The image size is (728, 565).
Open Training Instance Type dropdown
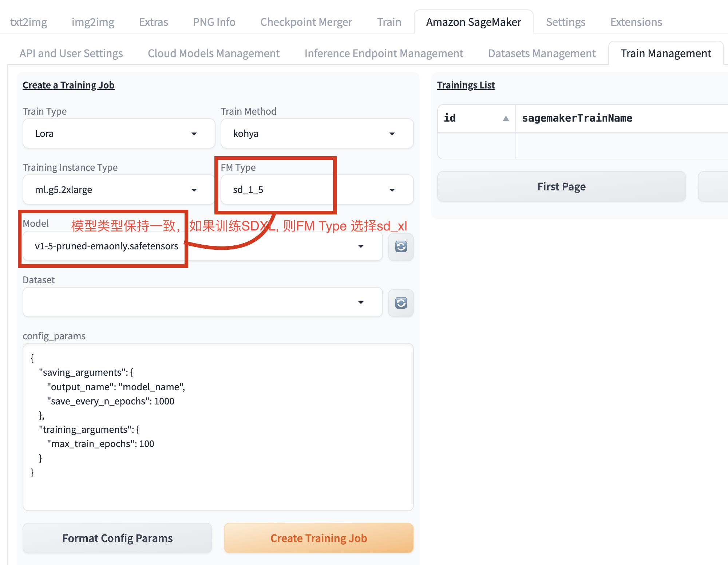click(x=119, y=190)
